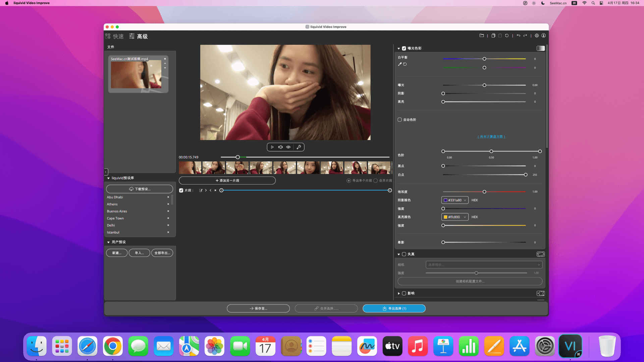Reset white balance with small circular arrow
Screen dimensions: 644x362
pyautogui.click(x=405, y=64)
